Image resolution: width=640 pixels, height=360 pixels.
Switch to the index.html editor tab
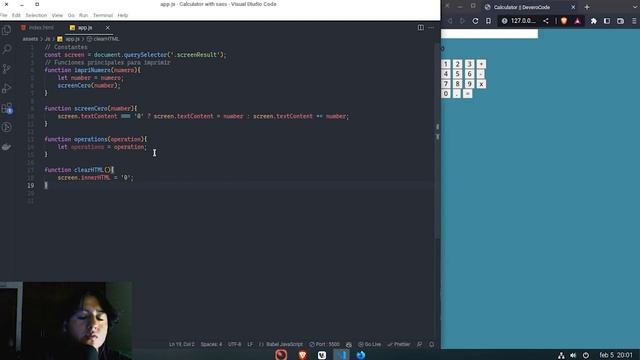(x=38, y=28)
